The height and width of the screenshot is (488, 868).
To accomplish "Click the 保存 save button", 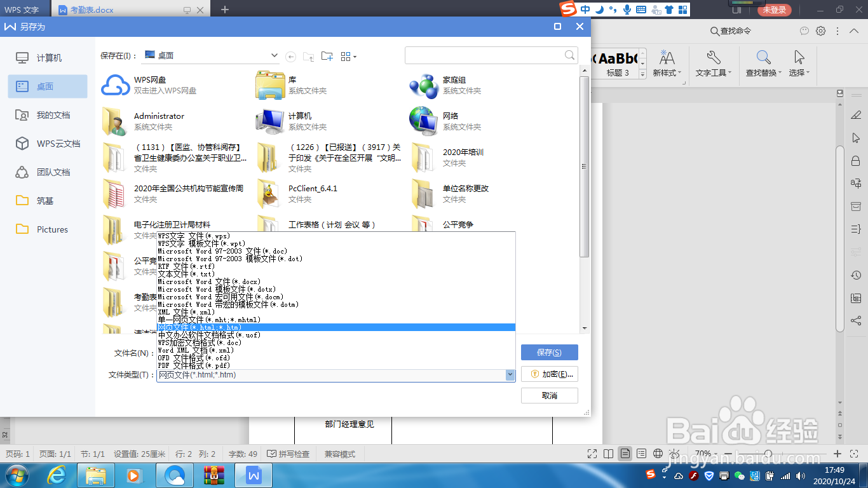I will point(549,352).
